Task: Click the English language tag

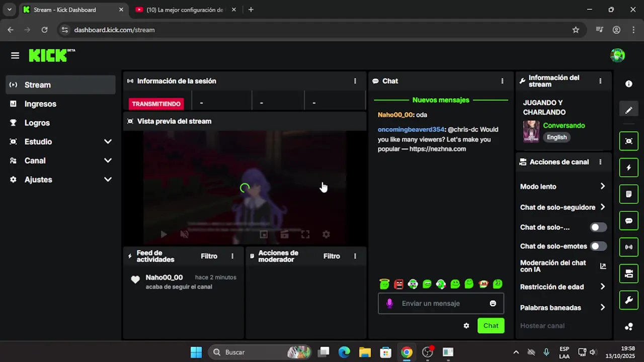Action: 556,137
